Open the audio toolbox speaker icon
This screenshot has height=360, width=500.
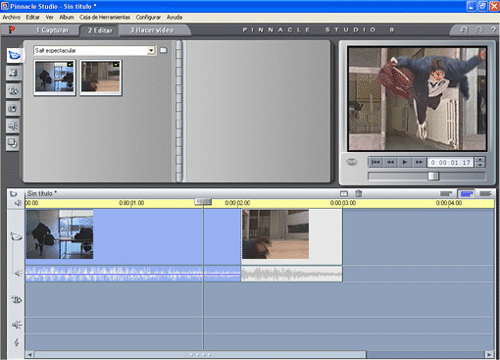pos(18,203)
